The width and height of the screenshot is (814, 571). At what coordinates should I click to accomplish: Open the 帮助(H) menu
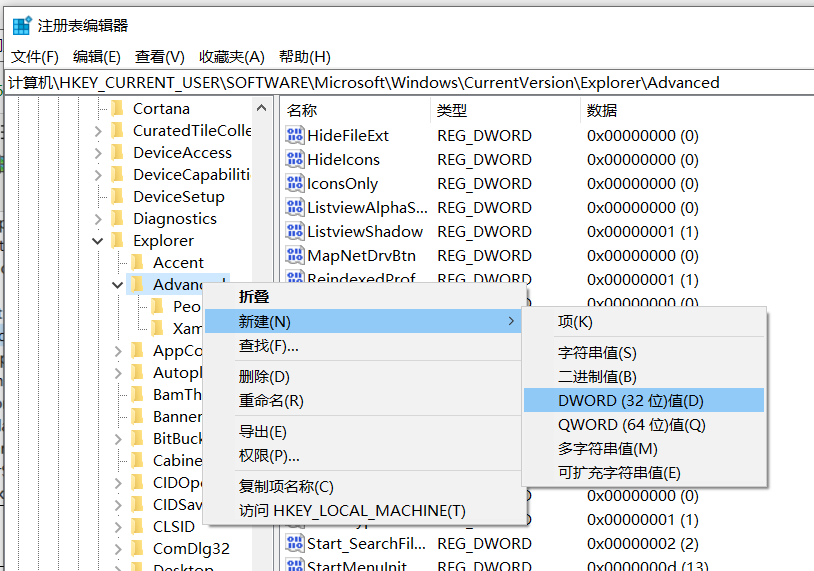(x=304, y=57)
